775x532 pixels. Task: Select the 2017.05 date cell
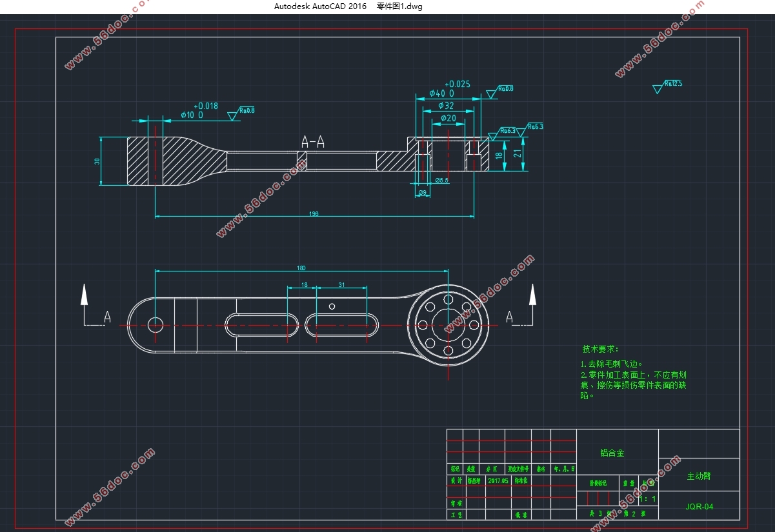(x=498, y=481)
